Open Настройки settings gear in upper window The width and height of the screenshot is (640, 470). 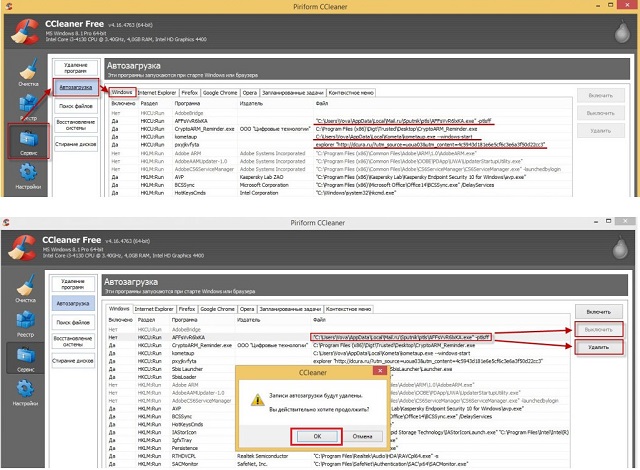[x=28, y=176]
